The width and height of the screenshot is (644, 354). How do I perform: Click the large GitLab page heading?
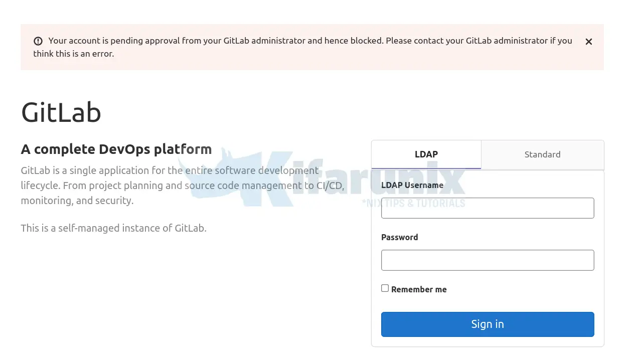click(61, 112)
